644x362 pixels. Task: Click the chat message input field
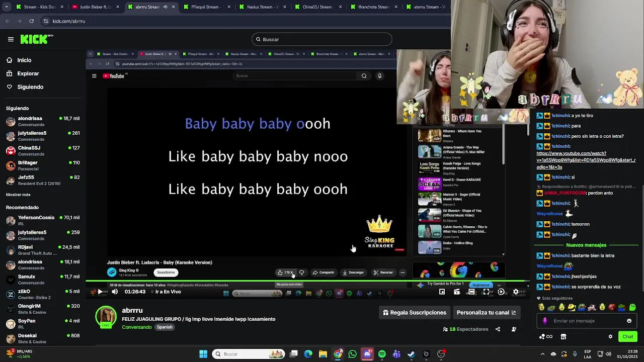coord(588,321)
